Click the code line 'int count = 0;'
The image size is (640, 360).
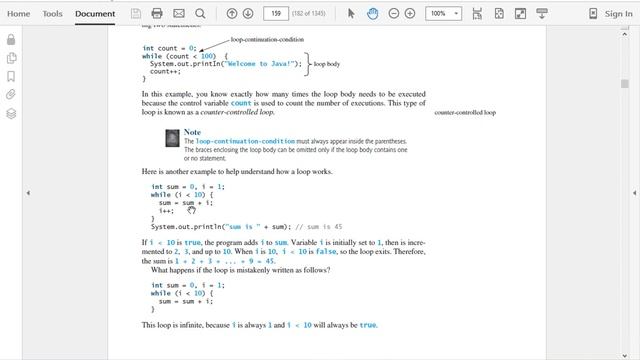click(x=169, y=48)
